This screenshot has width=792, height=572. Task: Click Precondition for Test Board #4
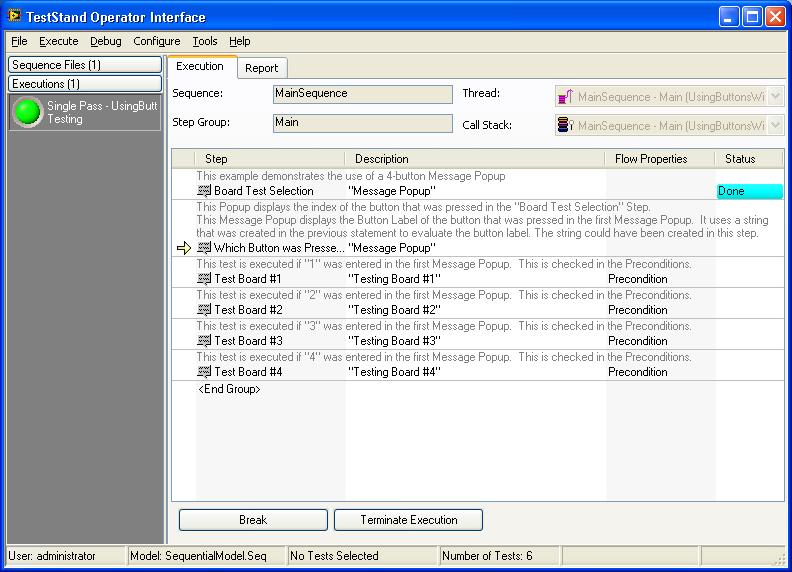coord(637,372)
